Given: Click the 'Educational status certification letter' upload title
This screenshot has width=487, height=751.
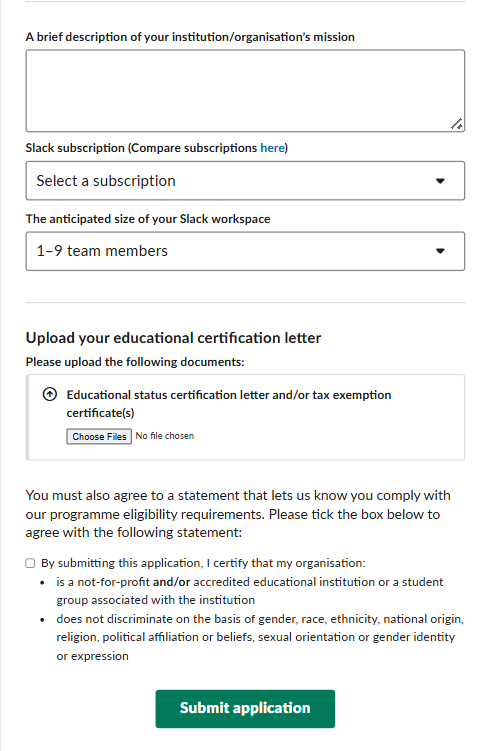Looking at the screenshot, I should [x=229, y=403].
